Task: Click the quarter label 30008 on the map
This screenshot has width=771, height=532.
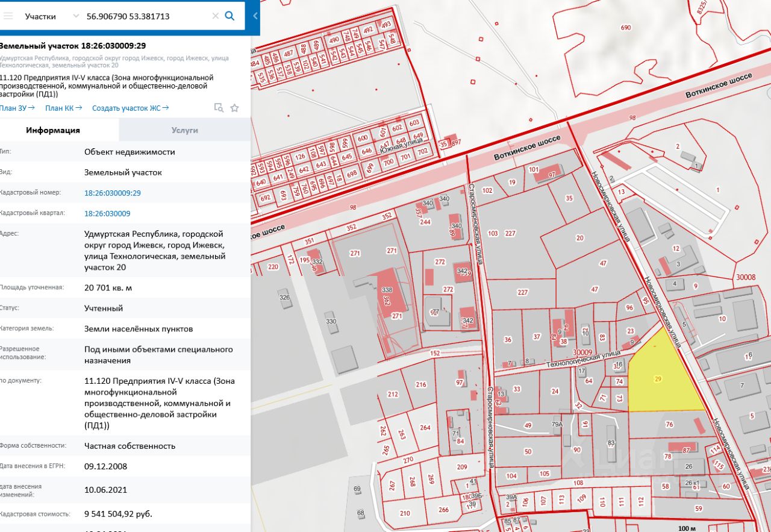Action: (745, 277)
